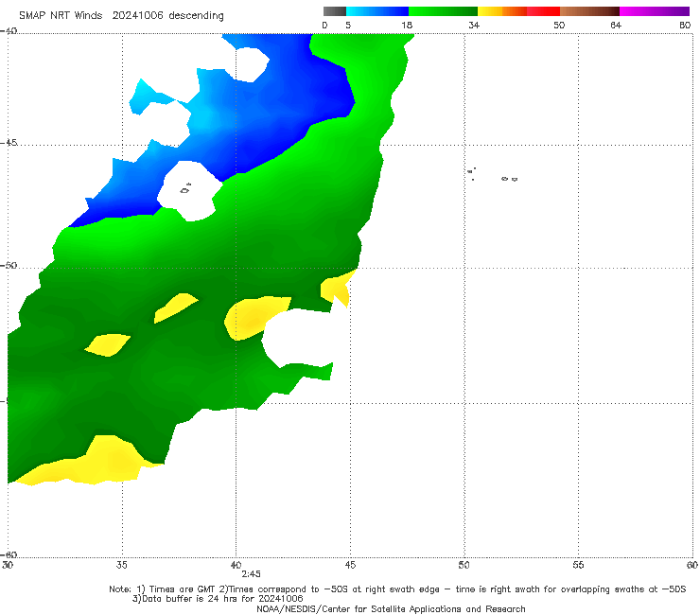Click the NOAA/NESDIS Center for Satellite Applications credit
Image resolution: width=700 pixels, height=615 pixels.
pyautogui.click(x=391, y=609)
